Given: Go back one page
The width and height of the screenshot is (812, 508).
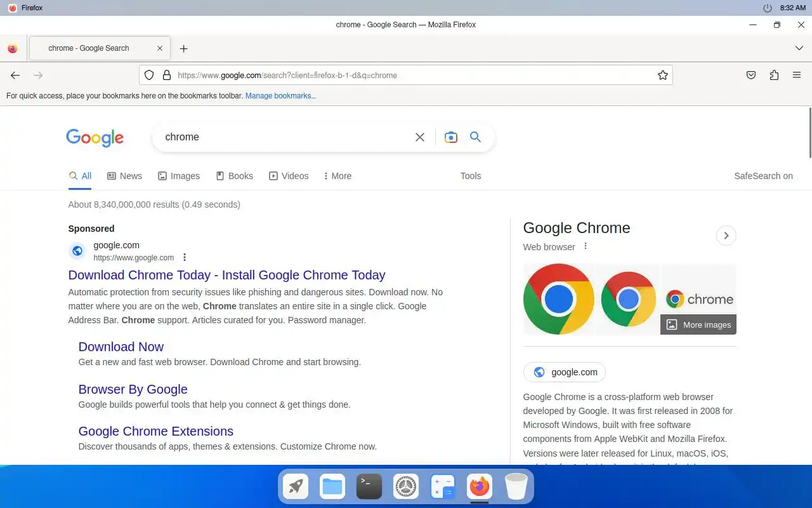Looking at the screenshot, I should click(x=15, y=75).
